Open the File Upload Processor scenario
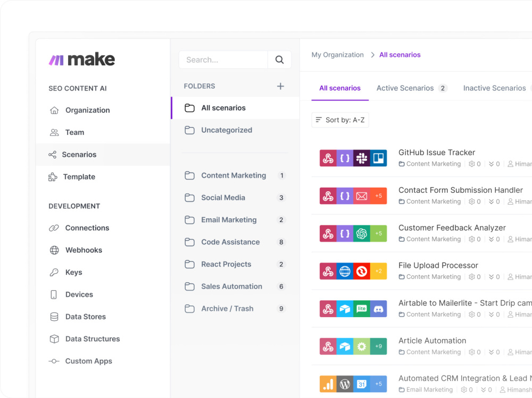Screen dimensions: 532x398 click(438, 266)
